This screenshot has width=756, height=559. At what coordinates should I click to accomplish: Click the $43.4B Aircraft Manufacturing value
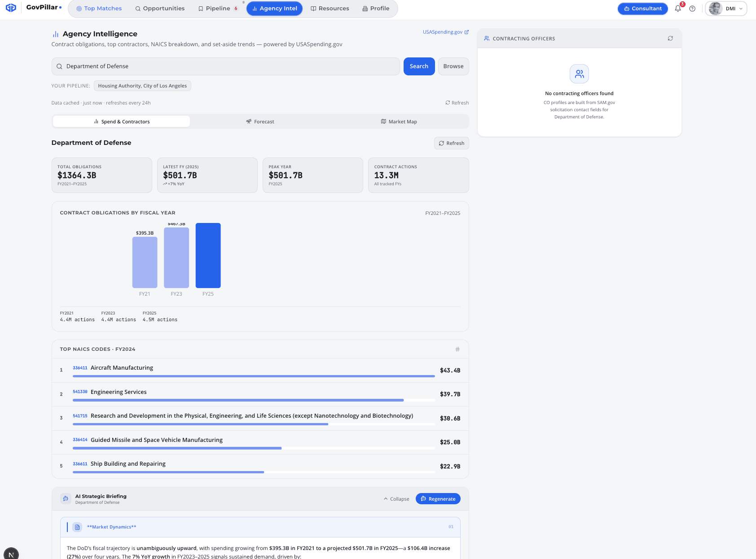(450, 371)
